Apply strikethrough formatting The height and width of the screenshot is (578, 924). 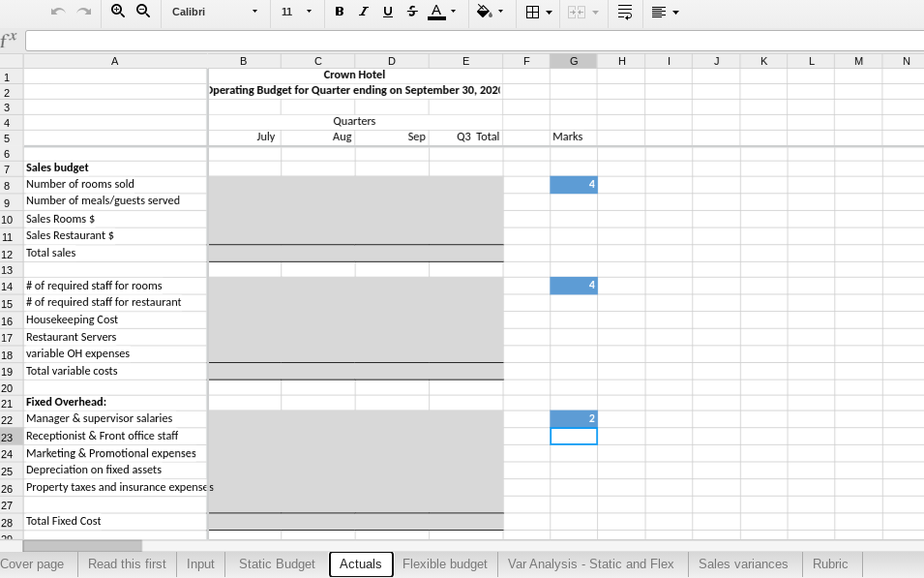coord(410,12)
